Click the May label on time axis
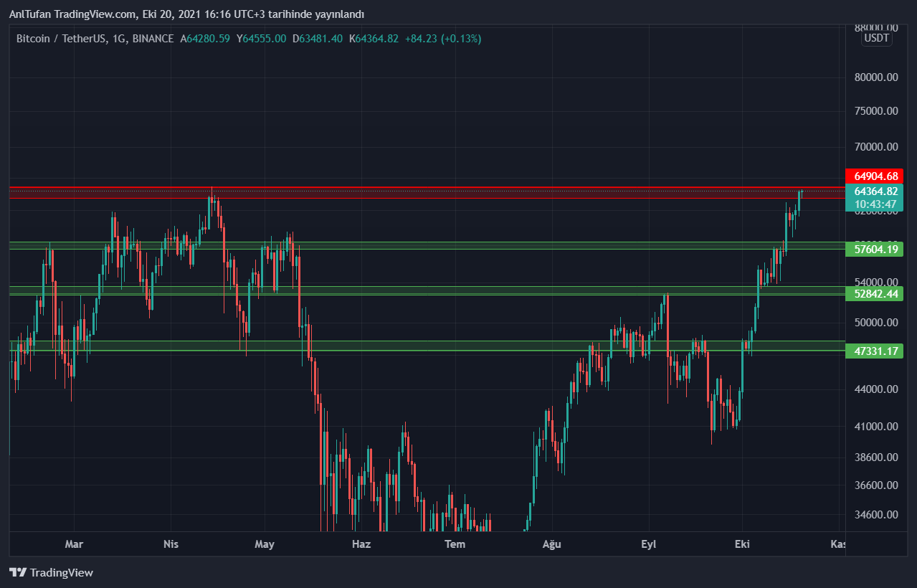Screen dimensions: 917x588 265,544
